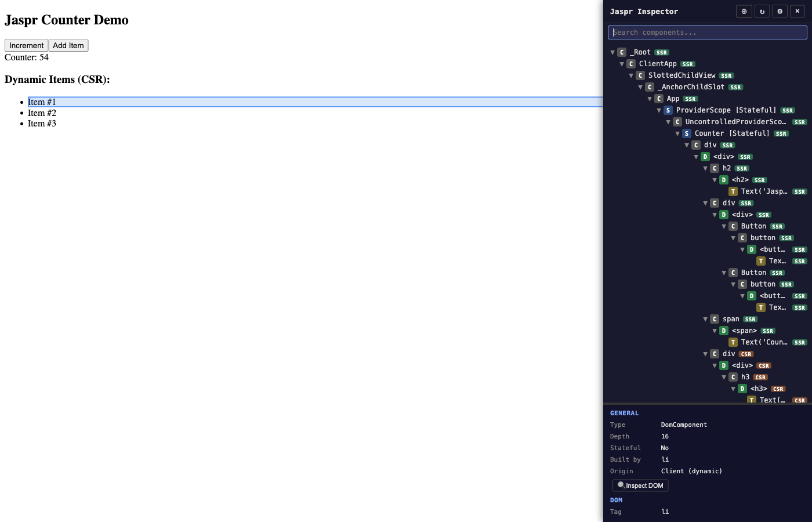Collapse the _AnchorChildSlot node arrow
This screenshot has width=812, height=522.
[640, 87]
